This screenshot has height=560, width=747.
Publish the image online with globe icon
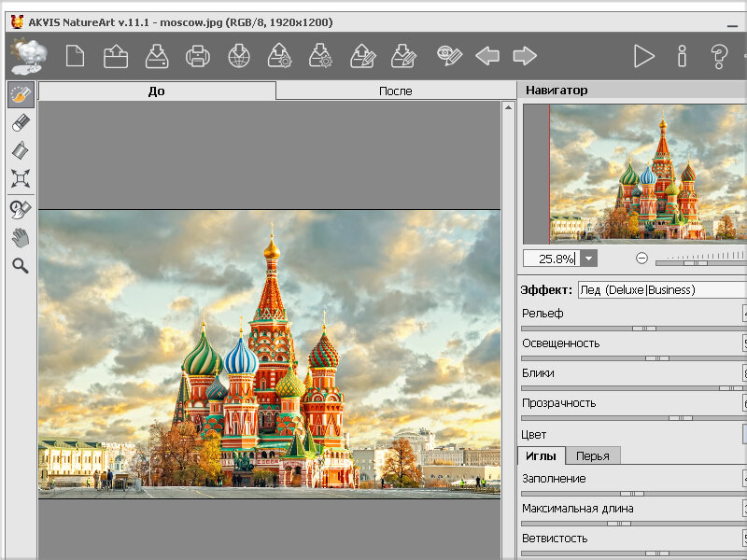tap(239, 56)
